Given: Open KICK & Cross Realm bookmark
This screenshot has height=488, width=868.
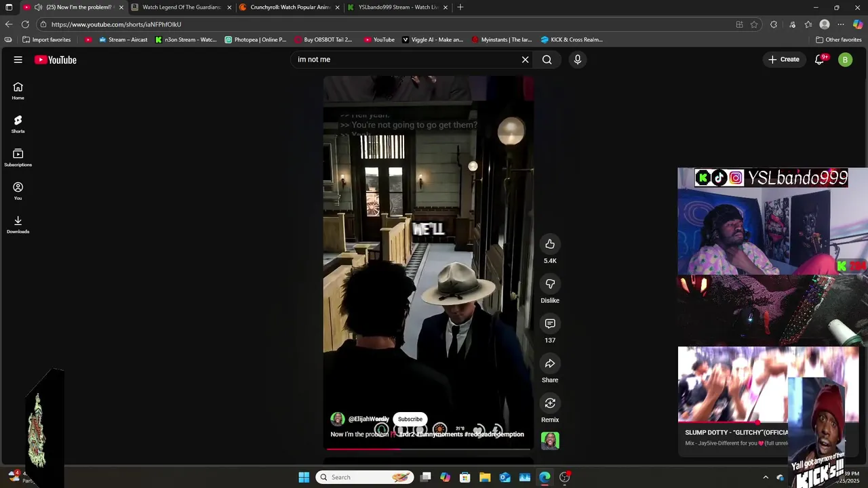Looking at the screenshot, I should pyautogui.click(x=572, y=39).
